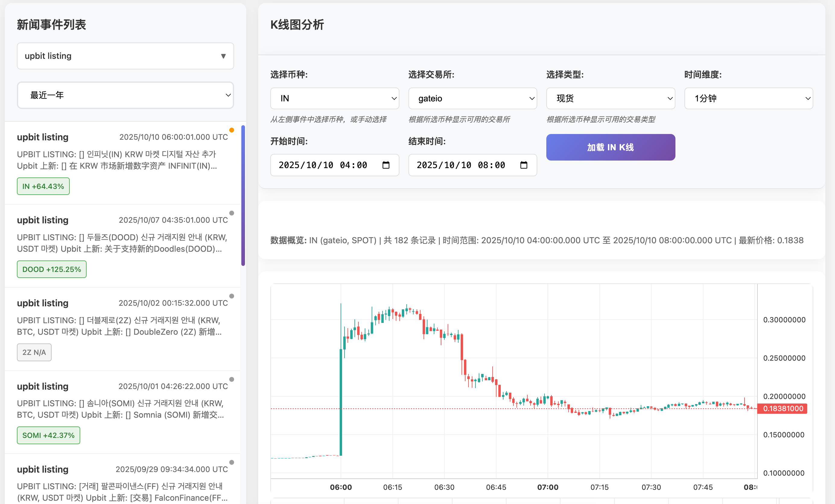Screen dimensions: 835x504
Task: Click the SOMI +42.37% badge
Action: point(49,435)
